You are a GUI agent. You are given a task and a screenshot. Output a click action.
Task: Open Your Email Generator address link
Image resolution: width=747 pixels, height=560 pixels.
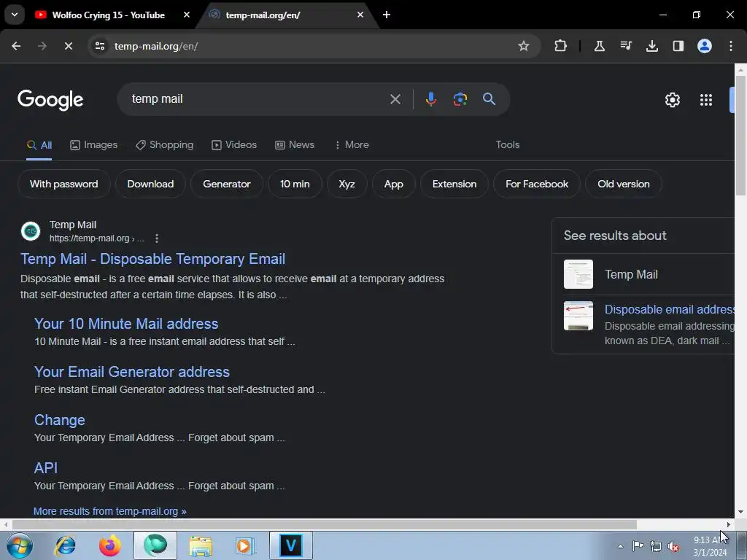tap(132, 372)
